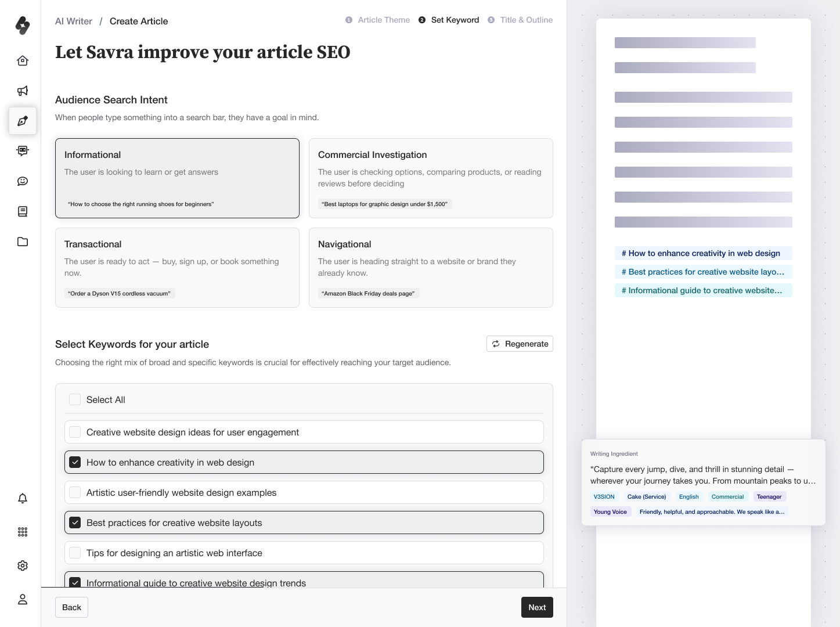Go to Article Theme step
Screen dimensions: 840x627
[377, 20]
